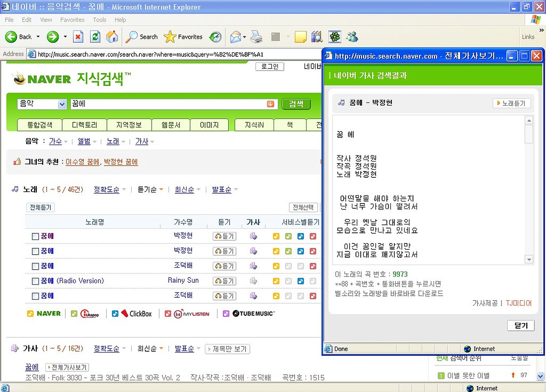Expand the Mail button dropdown arrow
The height and width of the screenshot is (392, 546).
coord(244,37)
